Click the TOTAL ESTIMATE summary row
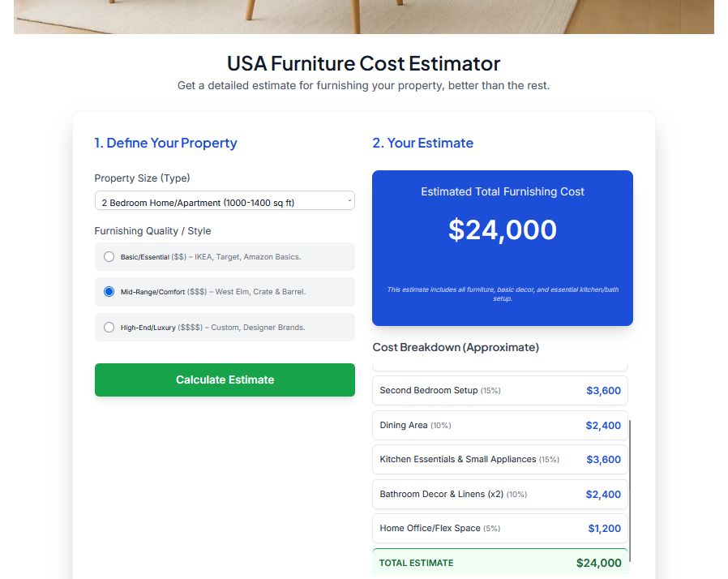Image resolution: width=728 pixels, height=579 pixels. tap(500, 562)
